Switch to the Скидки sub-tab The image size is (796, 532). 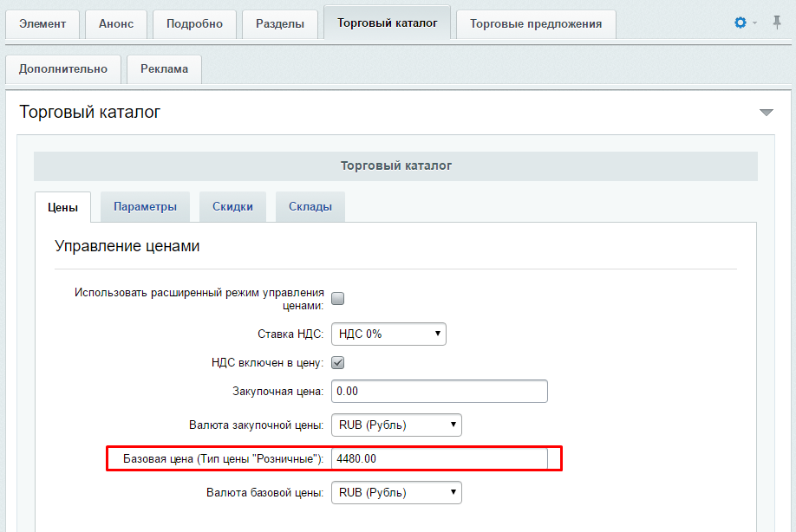click(x=232, y=206)
